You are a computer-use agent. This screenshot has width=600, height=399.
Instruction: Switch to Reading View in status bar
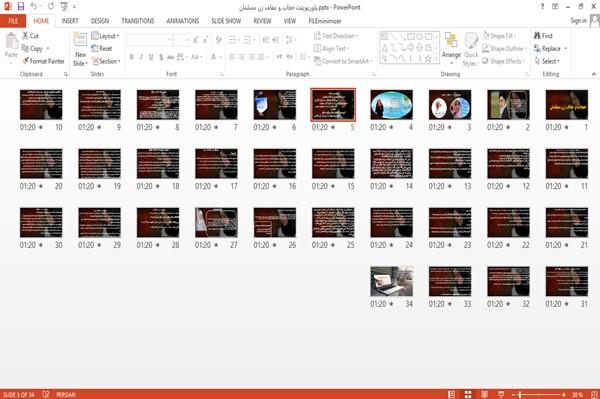tap(484, 394)
